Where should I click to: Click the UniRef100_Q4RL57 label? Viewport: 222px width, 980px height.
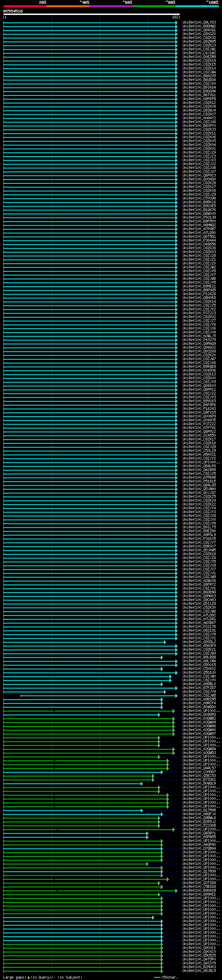(x=199, y=768)
